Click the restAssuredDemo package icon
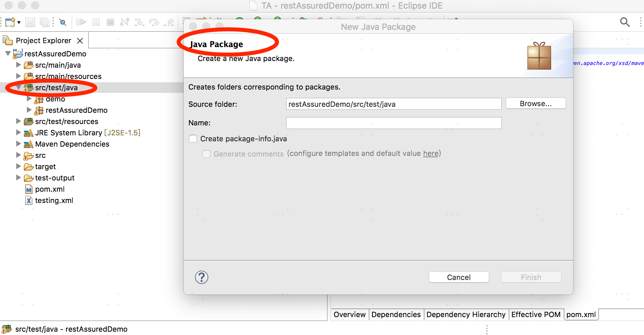 click(39, 110)
